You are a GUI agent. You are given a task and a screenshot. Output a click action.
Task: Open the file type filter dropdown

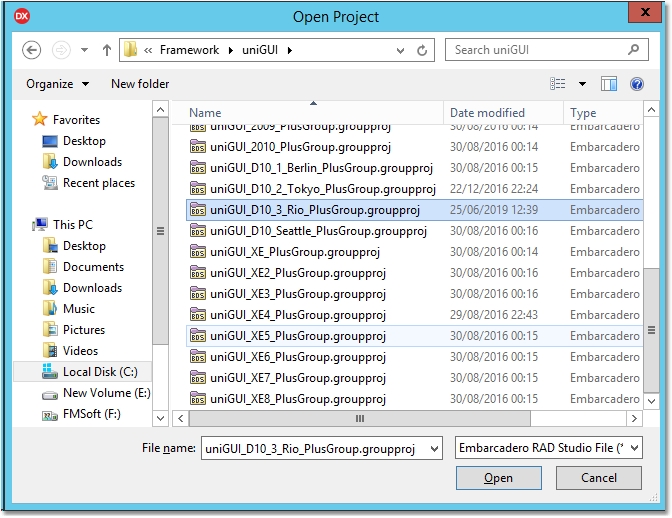point(634,449)
